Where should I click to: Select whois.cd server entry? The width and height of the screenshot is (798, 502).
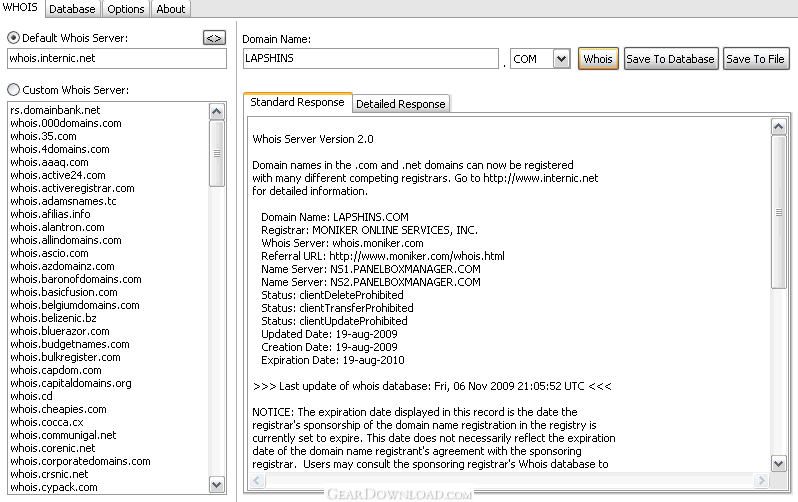click(31, 396)
